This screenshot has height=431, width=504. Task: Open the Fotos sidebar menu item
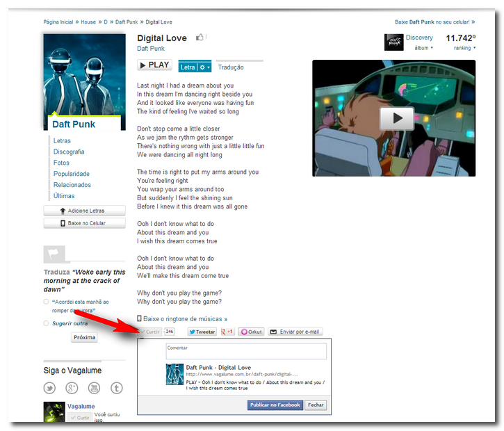[61, 163]
